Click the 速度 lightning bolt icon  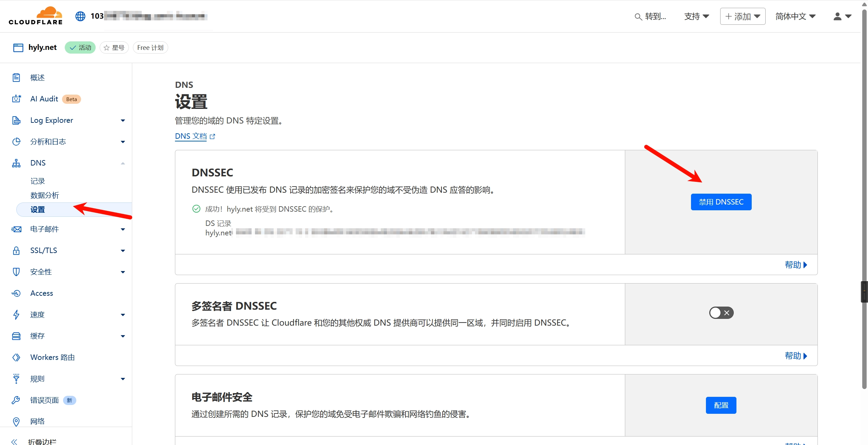coord(16,315)
